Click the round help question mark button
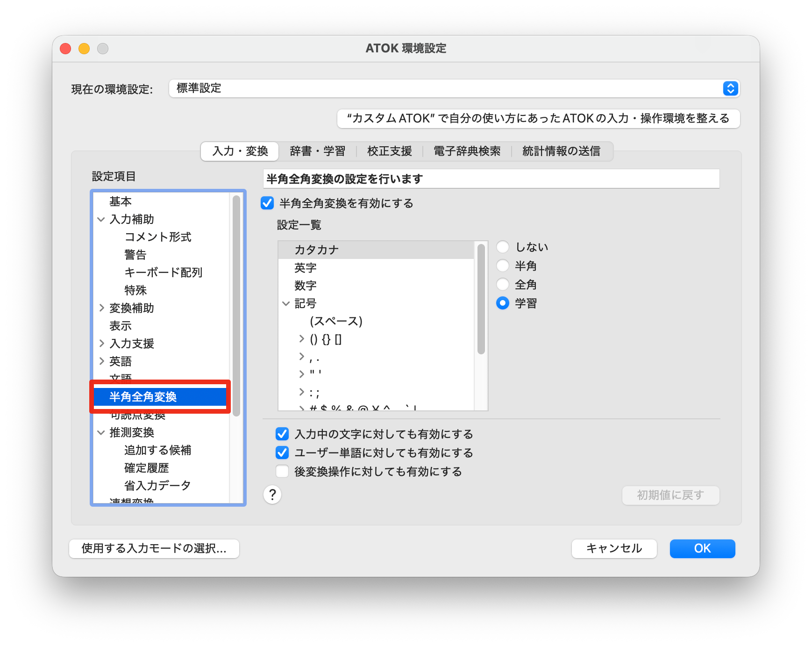812x646 pixels. (x=272, y=494)
